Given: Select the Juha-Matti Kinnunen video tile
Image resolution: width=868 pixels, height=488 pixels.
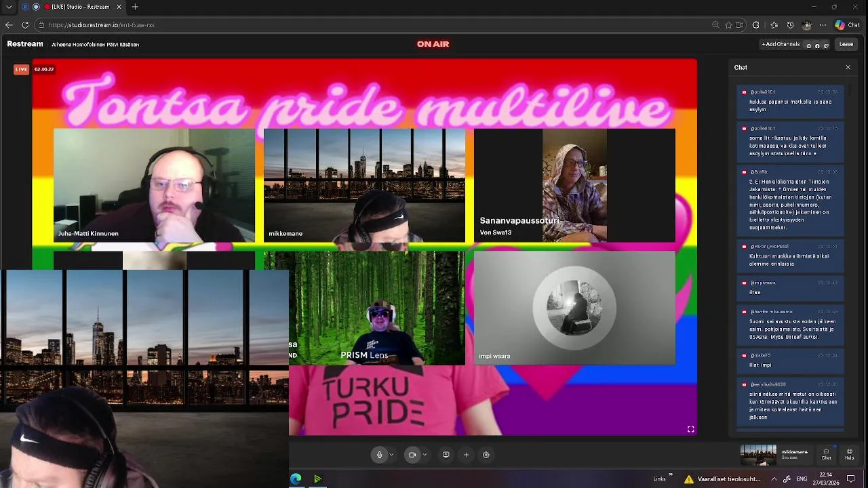Looking at the screenshot, I should point(154,186).
